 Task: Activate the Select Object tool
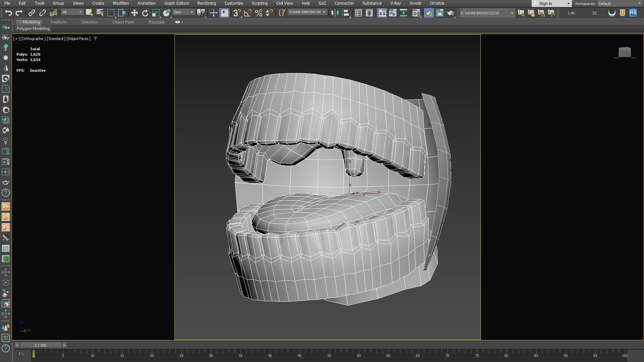(89, 13)
